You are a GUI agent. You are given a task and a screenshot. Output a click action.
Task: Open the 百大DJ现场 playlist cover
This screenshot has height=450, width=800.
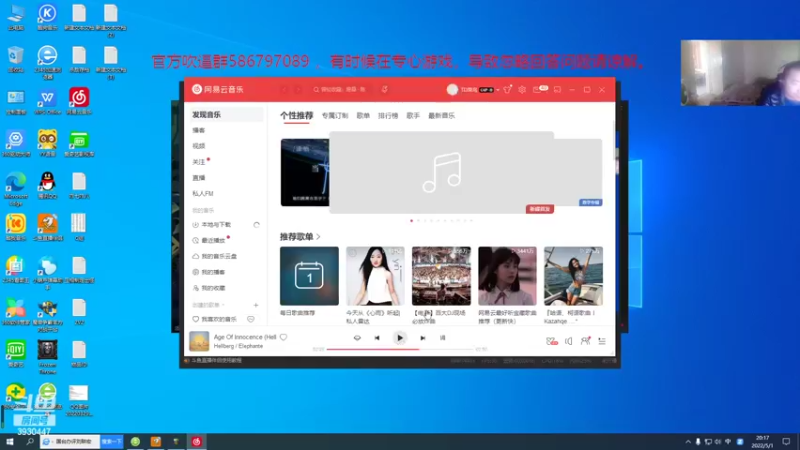pos(441,276)
